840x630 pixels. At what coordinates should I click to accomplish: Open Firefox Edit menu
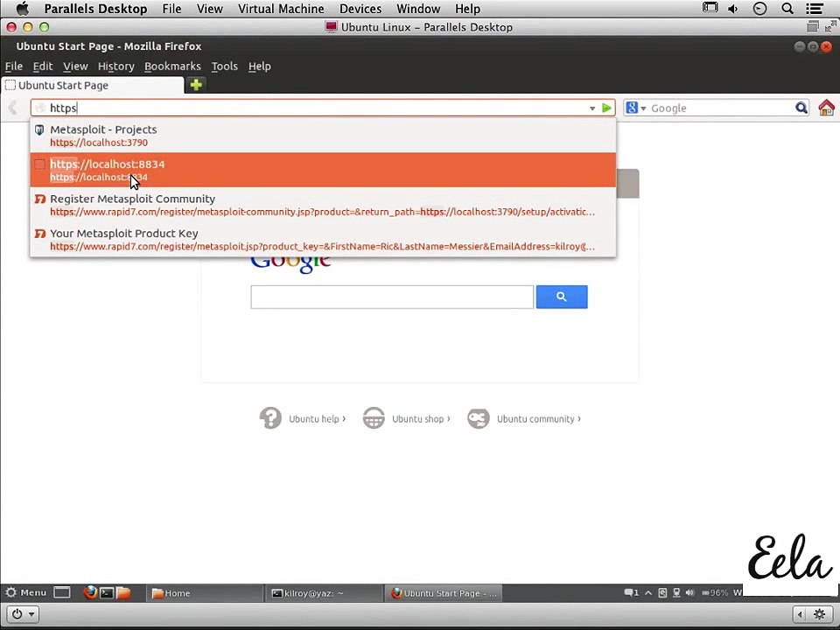42,66
